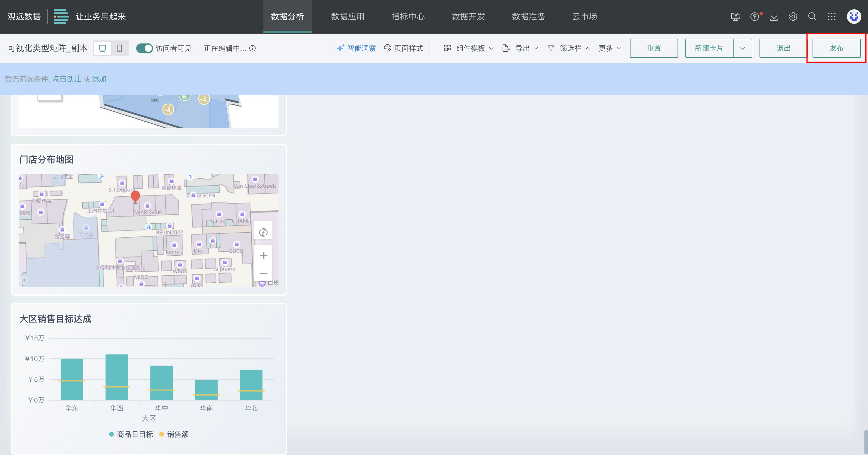
Task: Click the 发布 button
Action: (x=836, y=48)
